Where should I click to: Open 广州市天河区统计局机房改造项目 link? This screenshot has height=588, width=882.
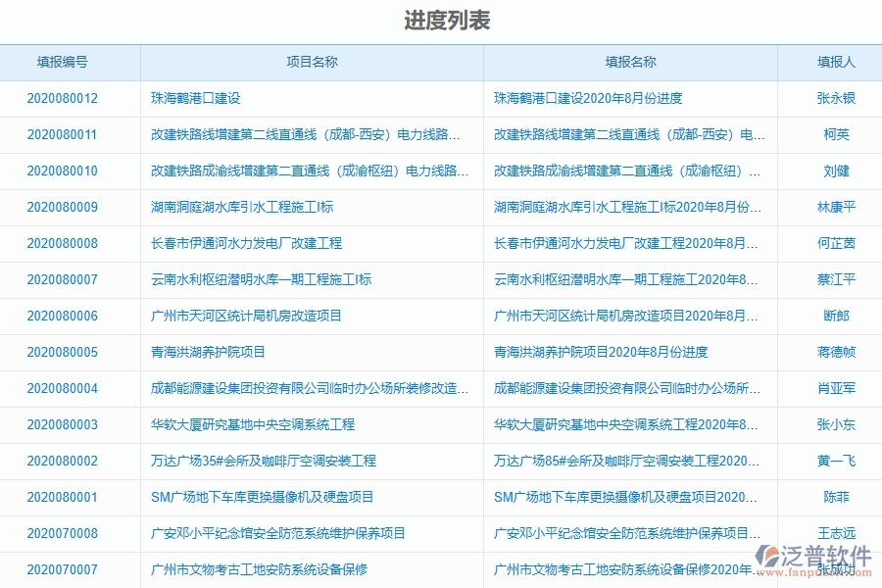(x=245, y=316)
